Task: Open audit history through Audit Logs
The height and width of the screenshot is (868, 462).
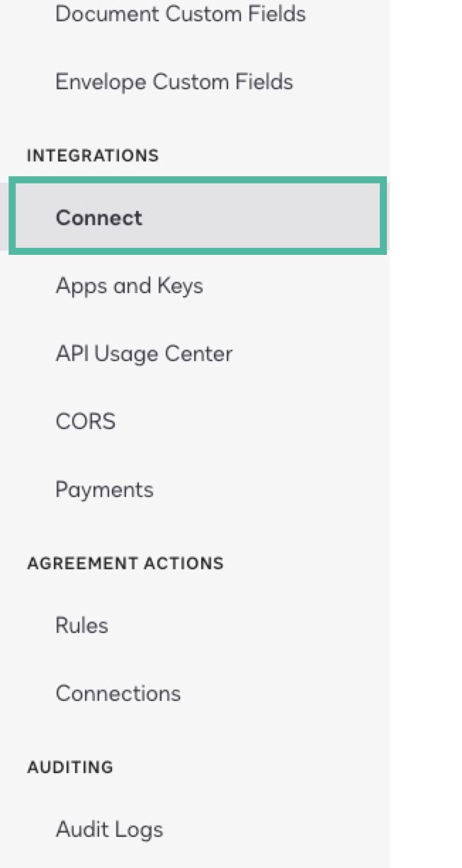Action: click(108, 829)
